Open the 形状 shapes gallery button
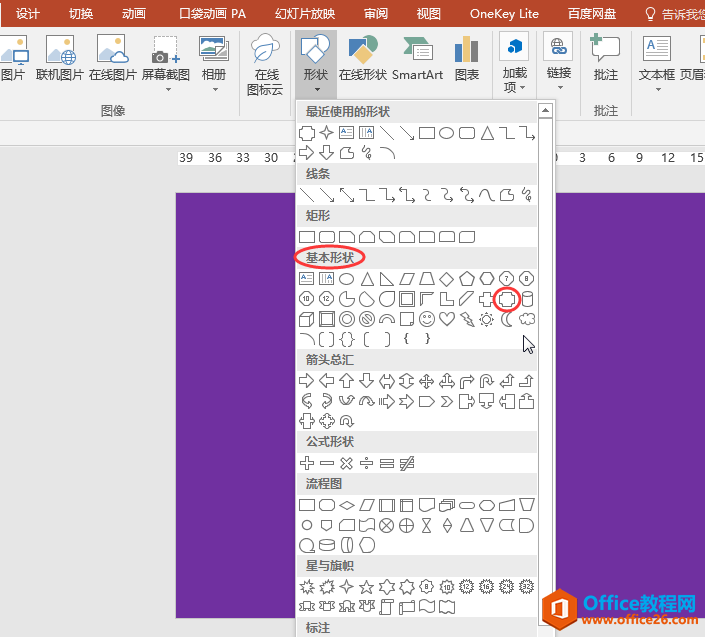The image size is (705, 637). (316, 63)
